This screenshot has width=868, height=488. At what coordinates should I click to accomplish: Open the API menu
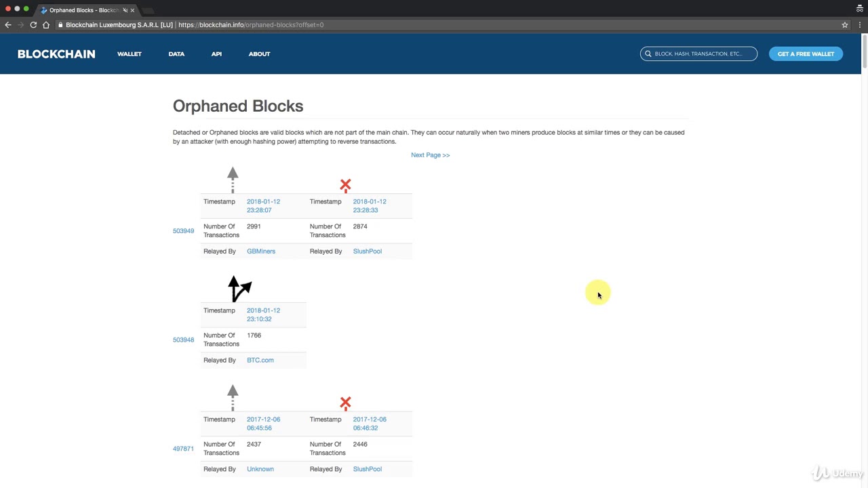(x=216, y=54)
